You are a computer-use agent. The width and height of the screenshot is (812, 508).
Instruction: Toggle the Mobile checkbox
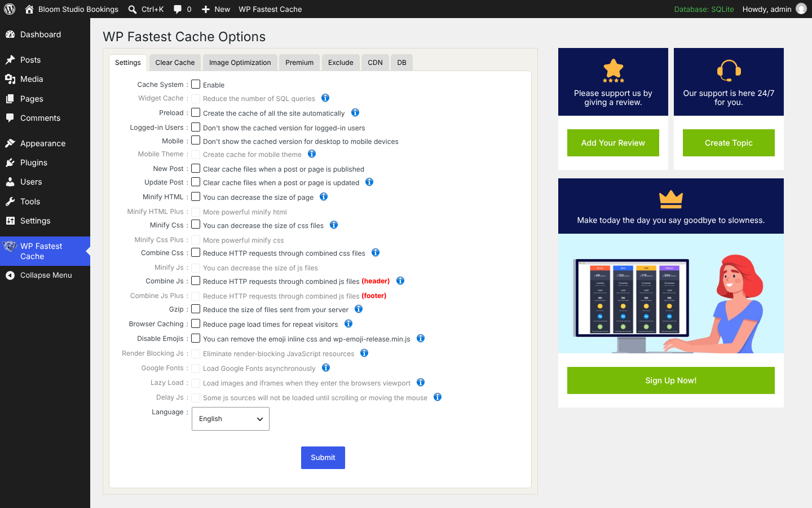tap(196, 141)
